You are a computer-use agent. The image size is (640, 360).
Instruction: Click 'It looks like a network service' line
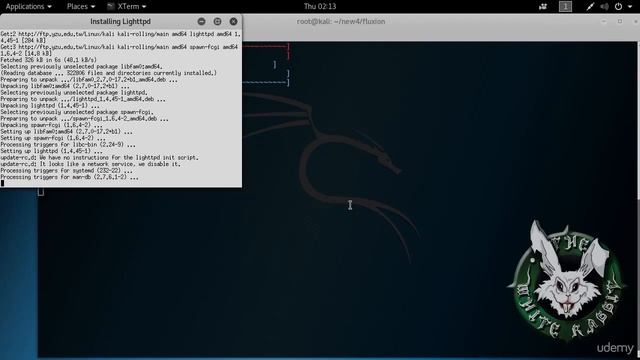click(x=91, y=164)
